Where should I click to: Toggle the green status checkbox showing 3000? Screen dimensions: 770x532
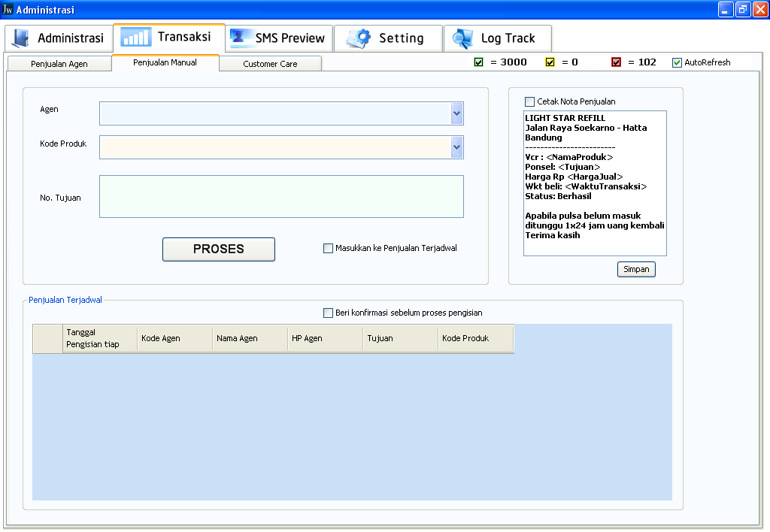pyautogui.click(x=479, y=62)
